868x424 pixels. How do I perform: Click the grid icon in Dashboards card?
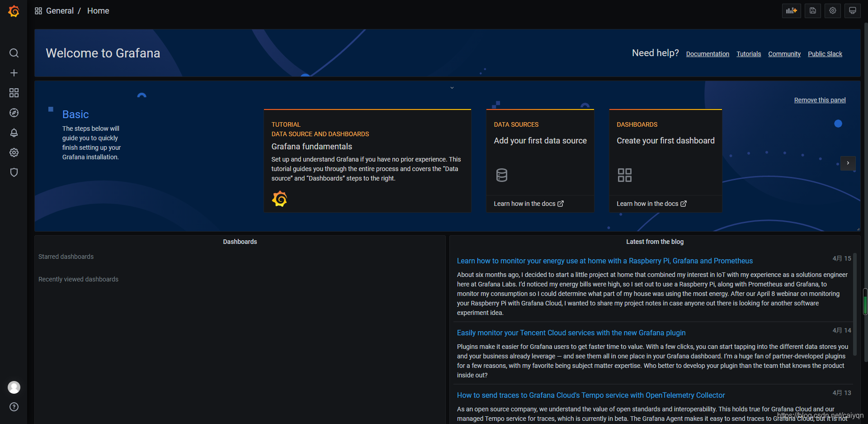[625, 175]
